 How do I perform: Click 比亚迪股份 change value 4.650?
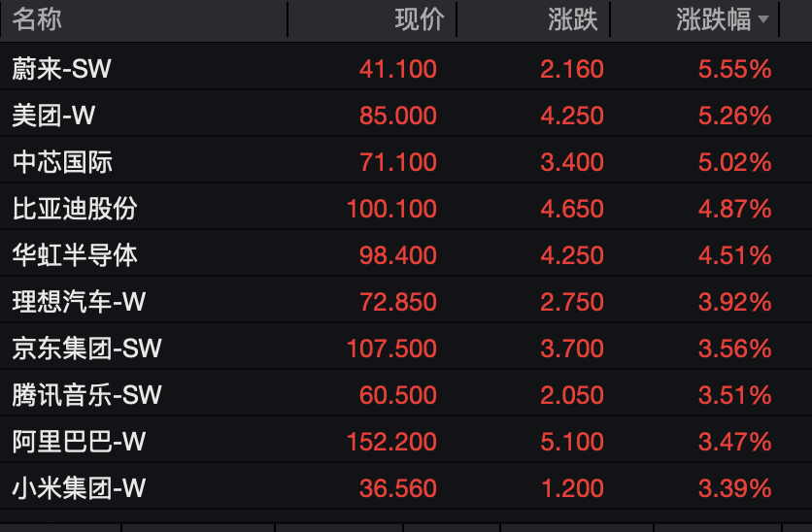572,209
